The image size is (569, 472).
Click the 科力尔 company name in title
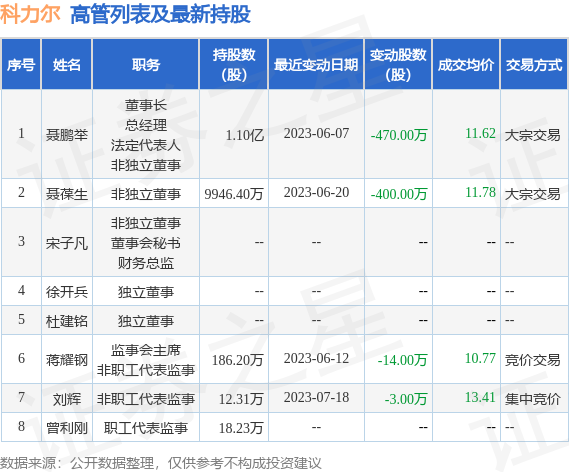tap(30, 15)
